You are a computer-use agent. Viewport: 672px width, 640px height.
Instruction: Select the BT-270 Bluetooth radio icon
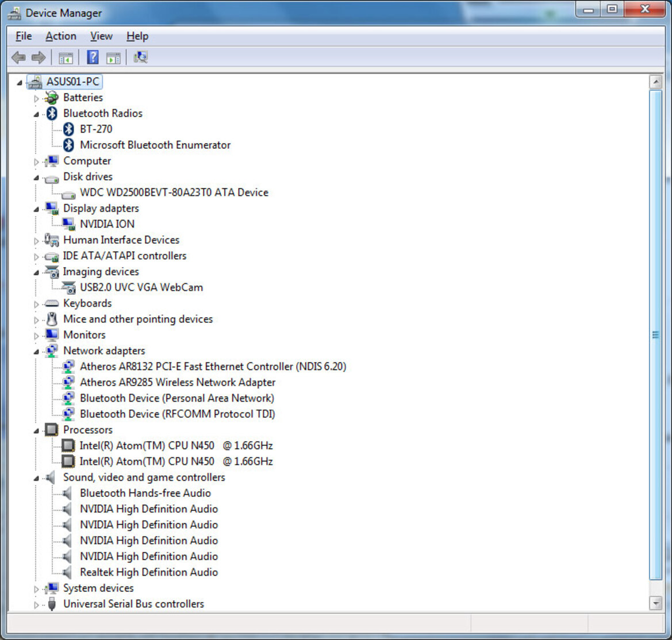coord(69,129)
